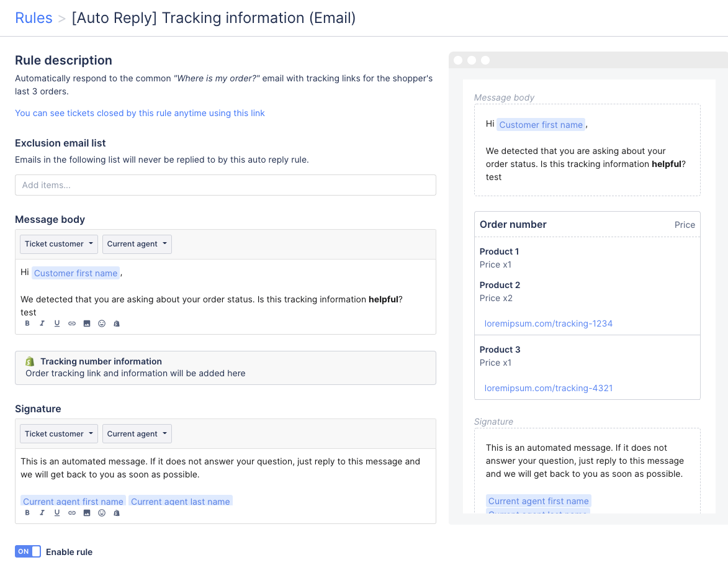Focus the exclusion email Add items field

click(x=226, y=185)
